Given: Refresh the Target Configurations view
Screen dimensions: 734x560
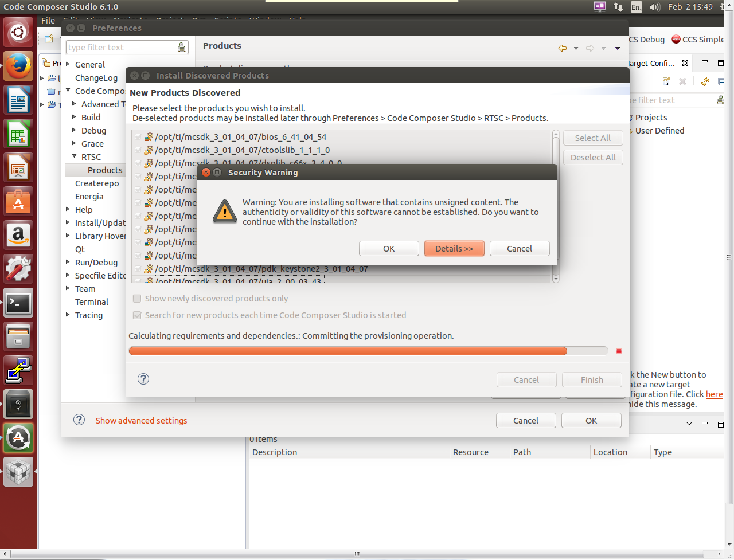Looking at the screenshot, I should (x=705, y=81).
